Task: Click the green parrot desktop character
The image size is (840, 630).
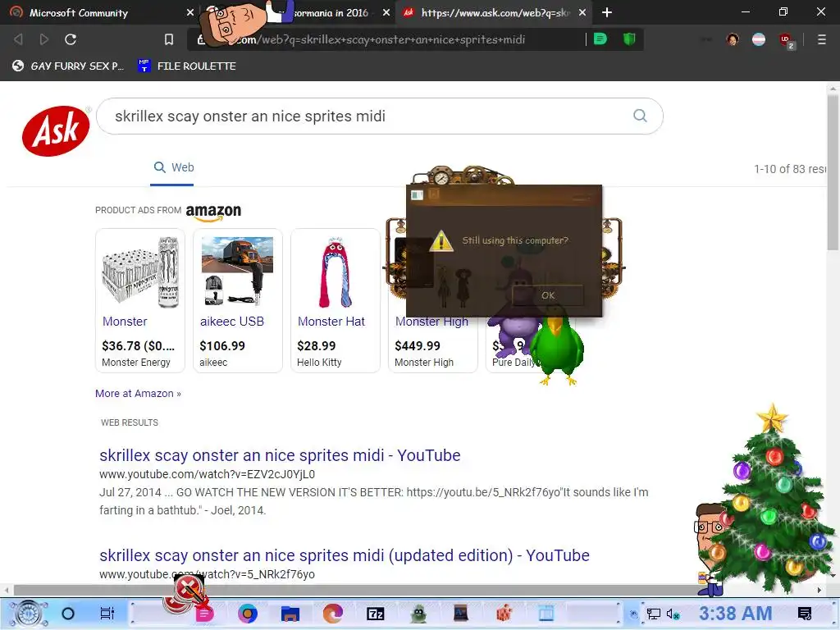Action: point(557,345)
